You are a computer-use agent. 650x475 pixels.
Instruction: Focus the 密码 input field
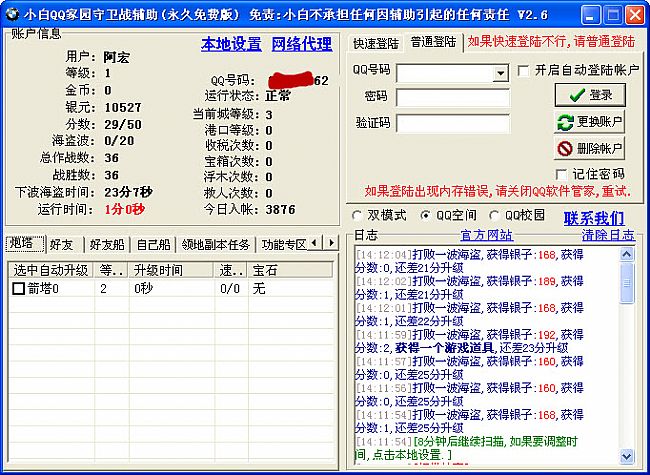coord(453,98)
